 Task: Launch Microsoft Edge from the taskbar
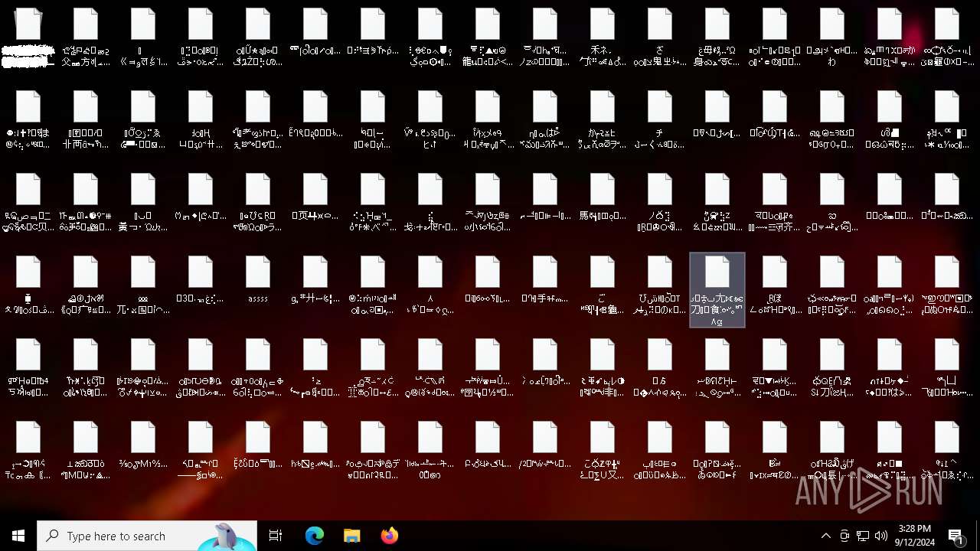[x=315, y=536]
